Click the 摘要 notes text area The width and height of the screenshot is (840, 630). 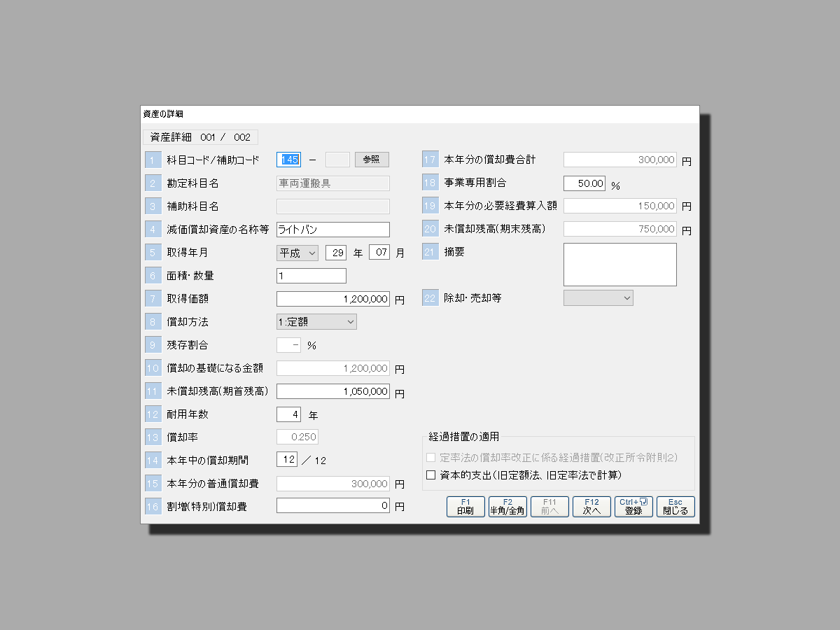click(619, 265)
